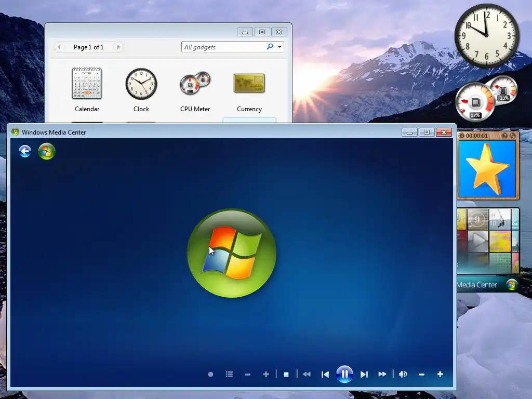Open the dropdown arrow beside gadget search
Image resolution: width=532 pixels, height=399 pixels.
(280, 47)
